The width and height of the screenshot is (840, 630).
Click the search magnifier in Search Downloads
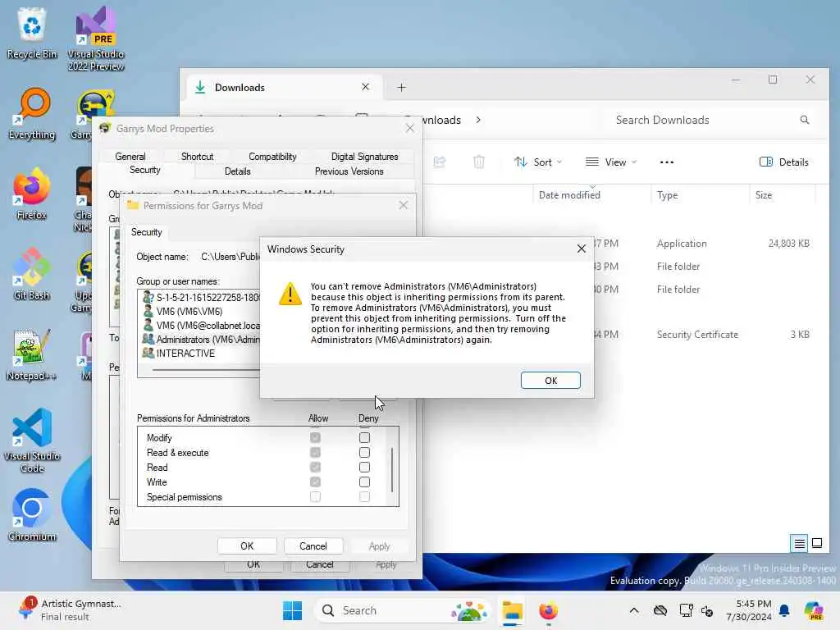(x=805, y=120)
